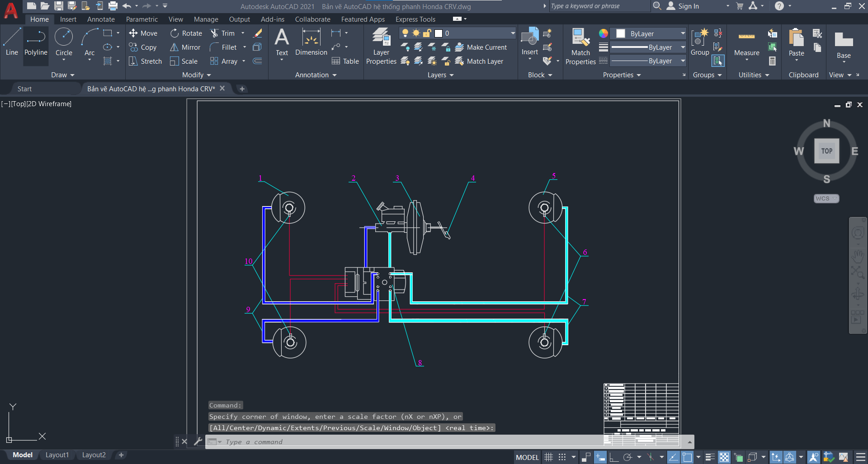Open the ByLayer color dropdown
Screen dimensions: 868x464
(x=648, y=34)
